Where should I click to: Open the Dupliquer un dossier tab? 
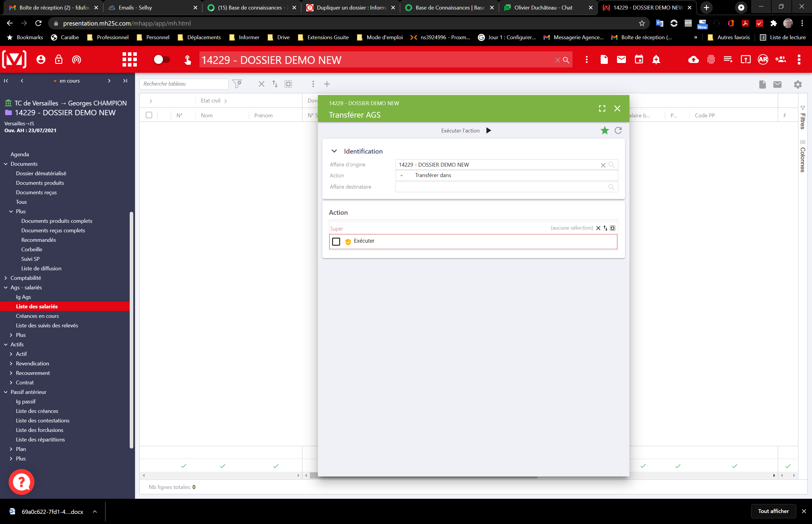[350, 7]
